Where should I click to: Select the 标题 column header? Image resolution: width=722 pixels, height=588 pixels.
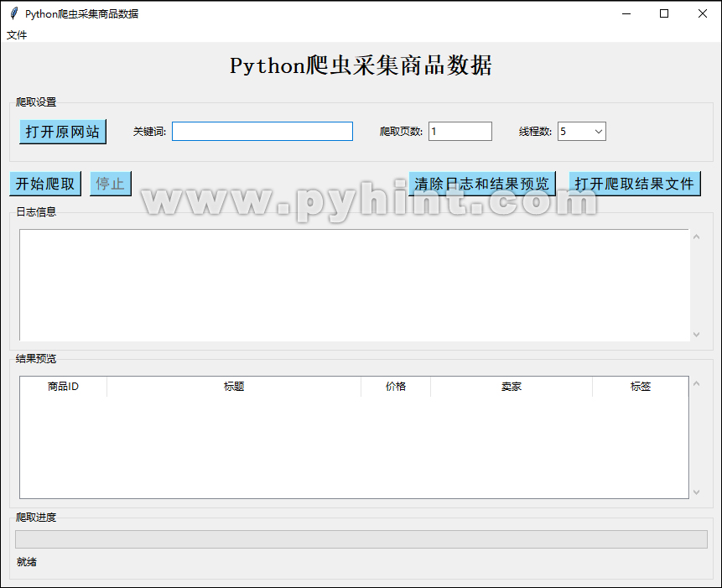click(x=234, y=387)
